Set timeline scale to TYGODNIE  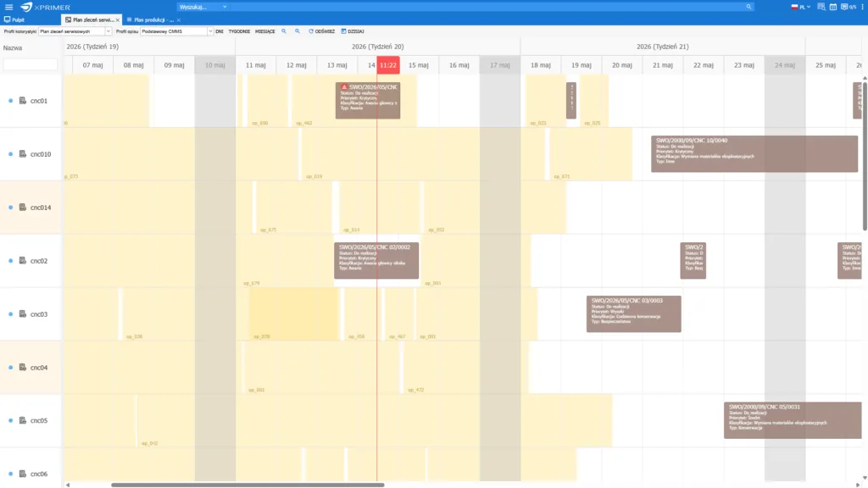[x=239, y=31]
